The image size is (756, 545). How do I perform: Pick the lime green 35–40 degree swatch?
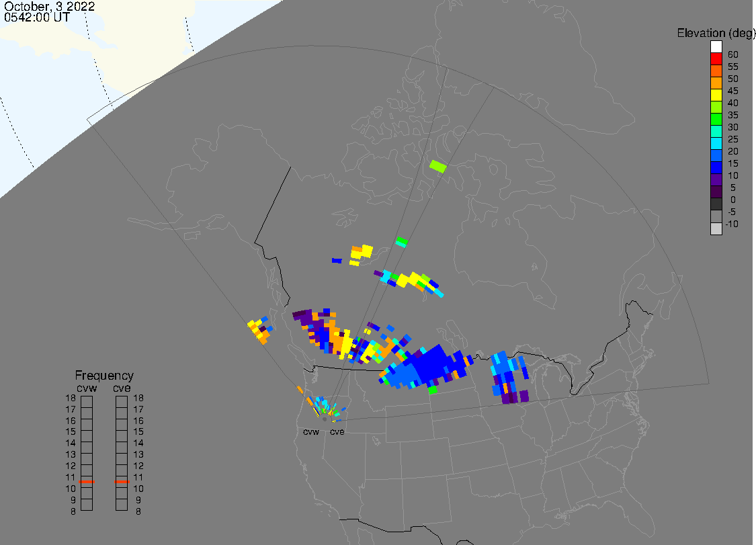click(x=716, y=107)
